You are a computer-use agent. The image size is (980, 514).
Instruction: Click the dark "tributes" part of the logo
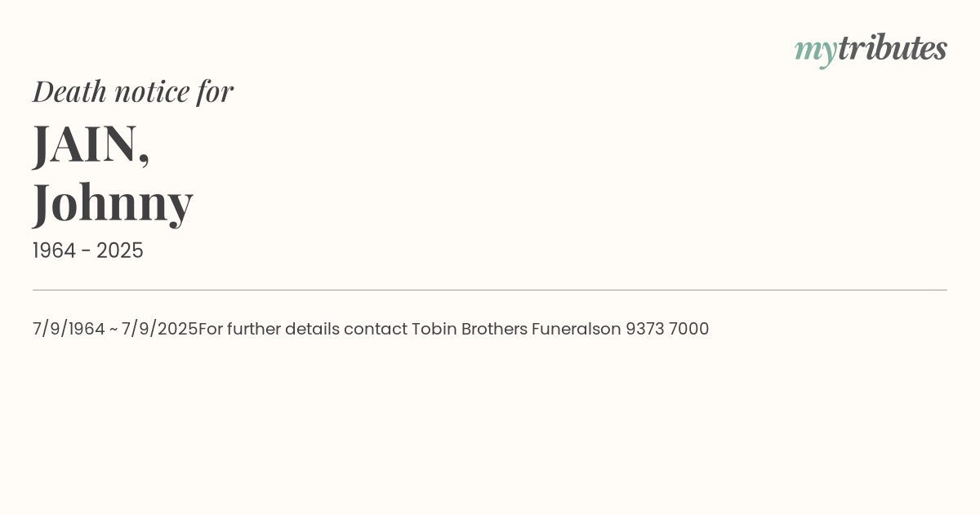pyautogui.click(x=893, y=48)
